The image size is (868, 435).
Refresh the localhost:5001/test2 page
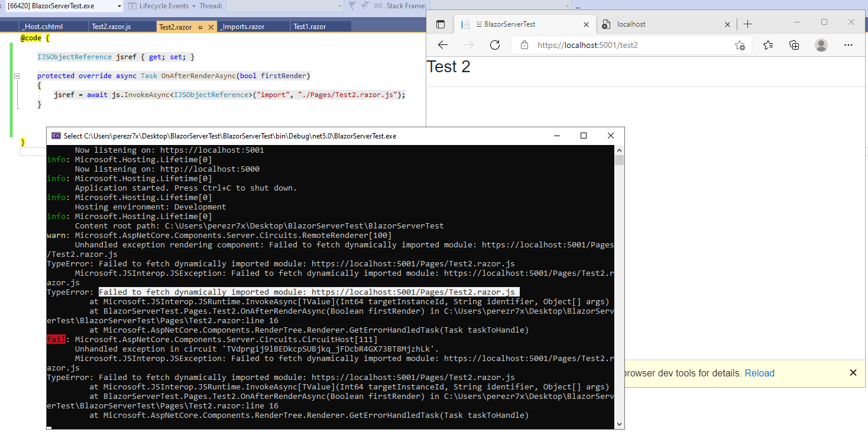click(x=495, y=45)
